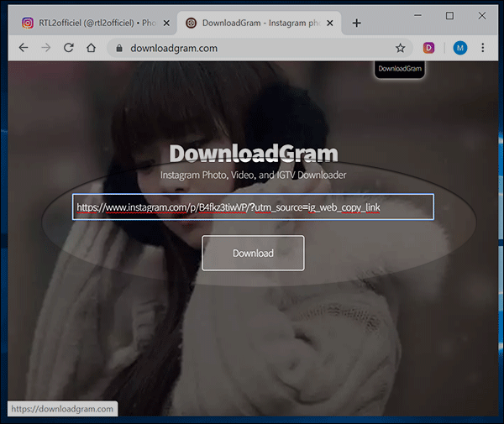Focus the downloadgram.com address bar
Screen dimensions: 504x424
click(252, 48)
